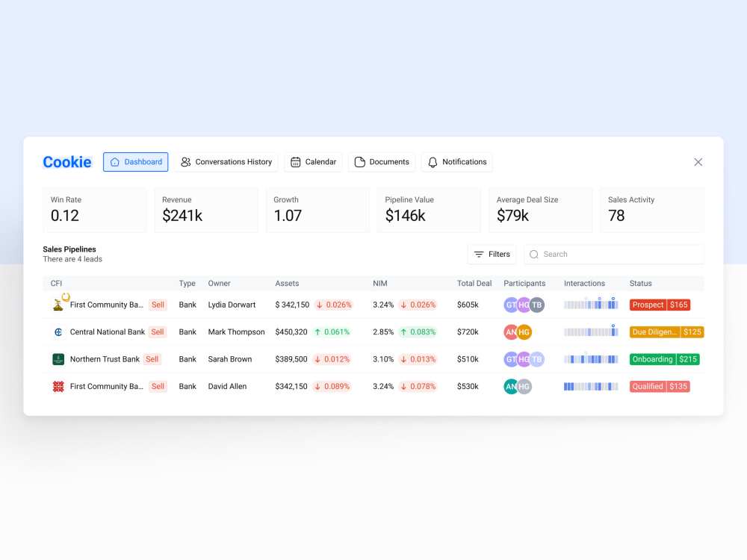Click the Qualified $135 status badge
The height and width of the screenshot is (560, 747).
tap(660, 386)
